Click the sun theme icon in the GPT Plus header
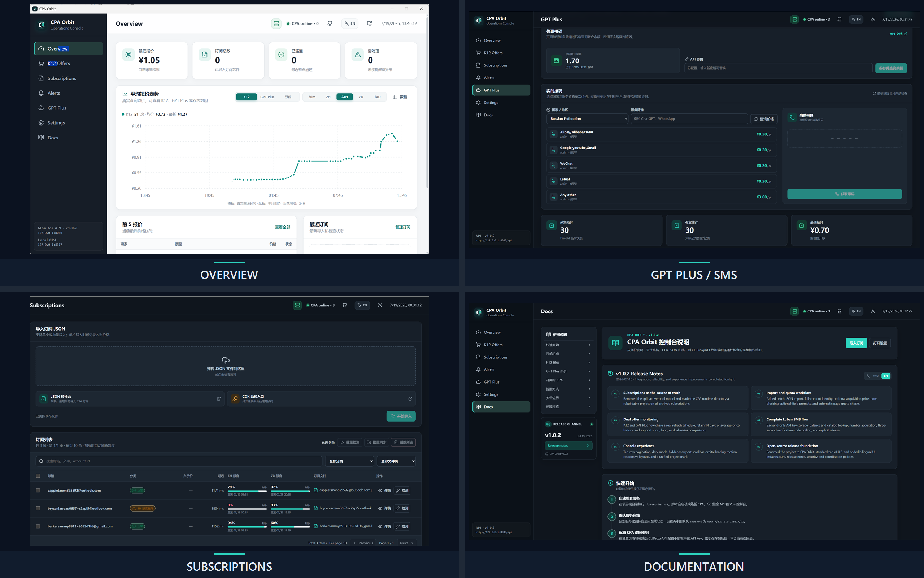 click(x=873, y=20)
